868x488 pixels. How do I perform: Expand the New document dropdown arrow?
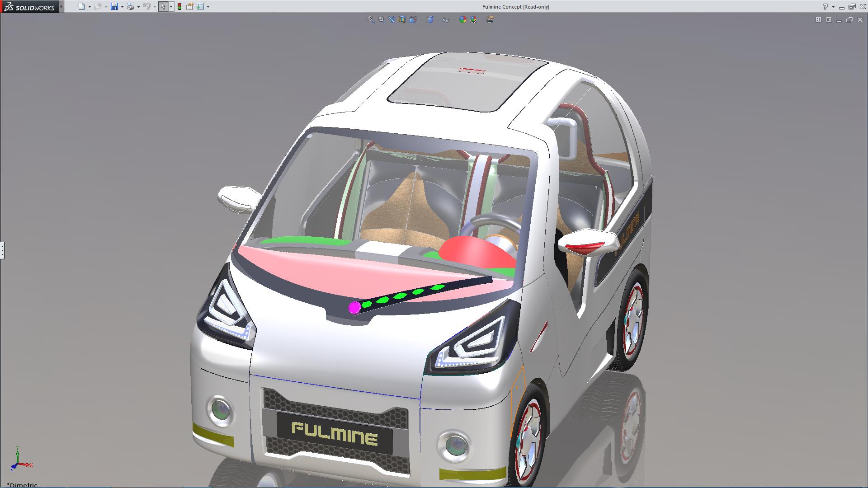click(90, 7)
